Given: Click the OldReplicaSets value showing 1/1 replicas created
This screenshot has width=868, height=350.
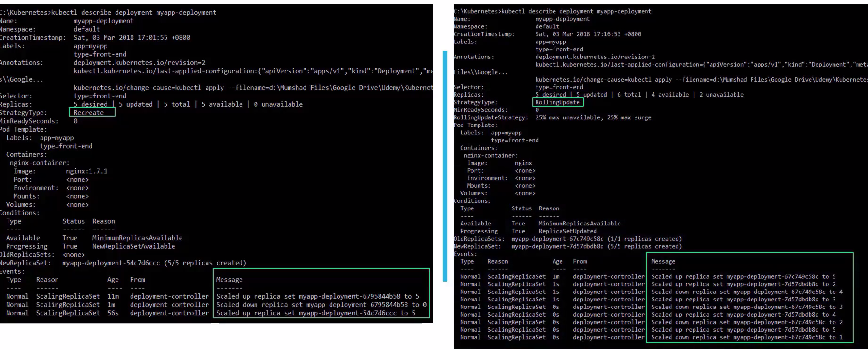Looking at the screenshot, I should (x=596, y=239).
